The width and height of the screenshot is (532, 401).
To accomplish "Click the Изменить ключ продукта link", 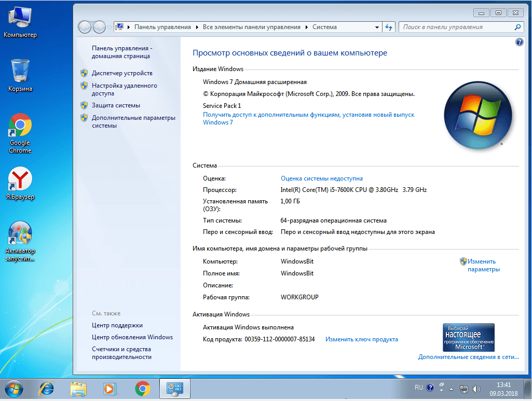I will [362, 339].
